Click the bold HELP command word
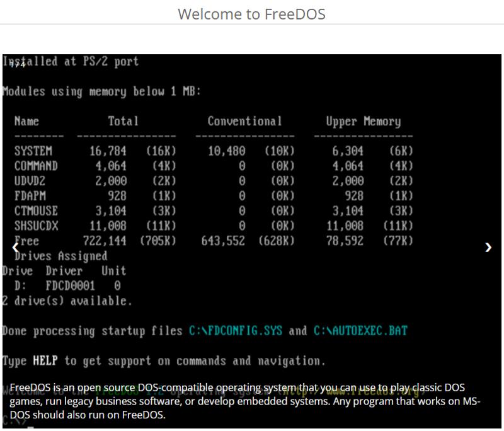This screenshot has height=431, width=504. [x=45, y=360]
